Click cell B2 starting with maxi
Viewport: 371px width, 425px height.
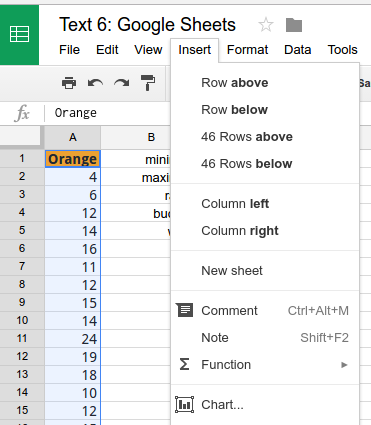pos(136,177)
